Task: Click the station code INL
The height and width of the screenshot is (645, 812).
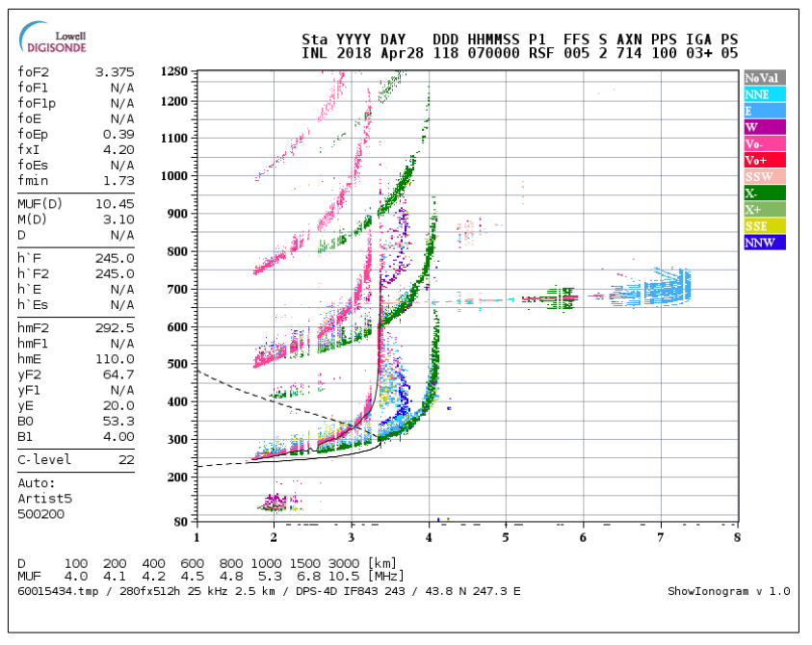Action: pyautogui.click(x=315, y=53)
